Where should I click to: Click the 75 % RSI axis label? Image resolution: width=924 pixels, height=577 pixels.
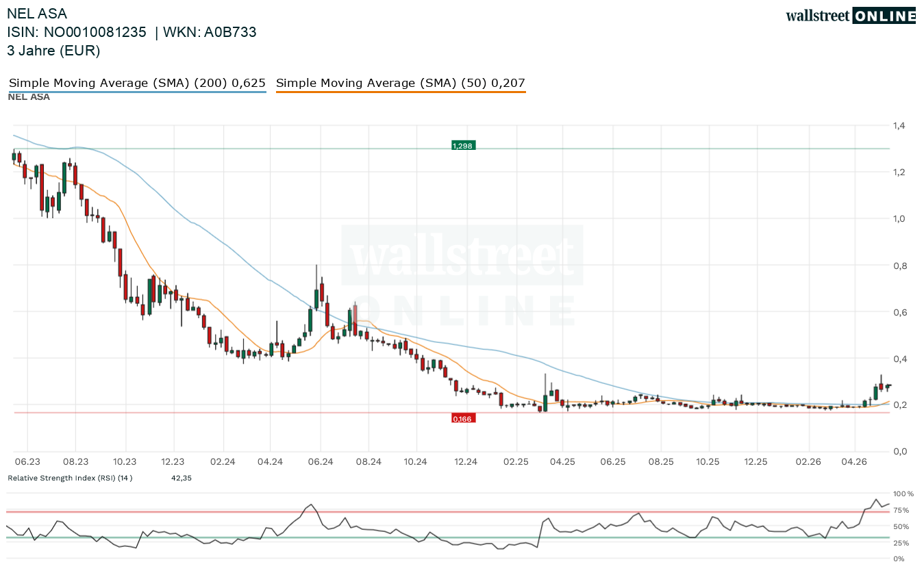point(901,511)
